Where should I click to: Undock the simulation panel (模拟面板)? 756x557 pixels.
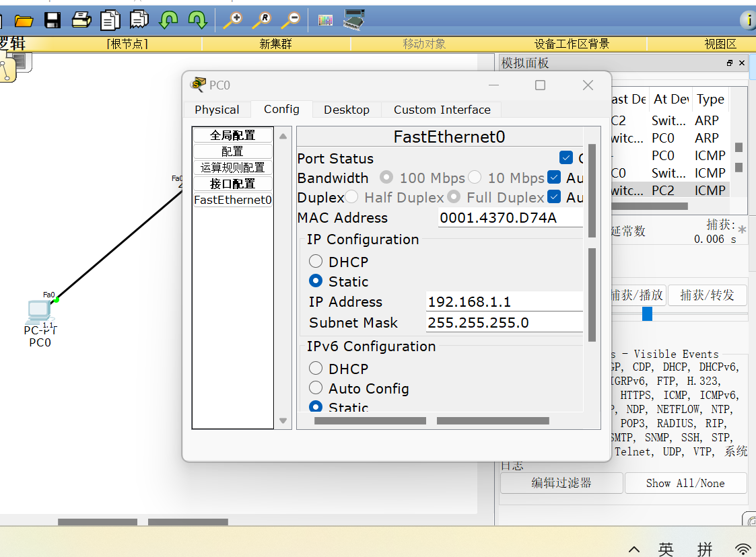(730, 63)
